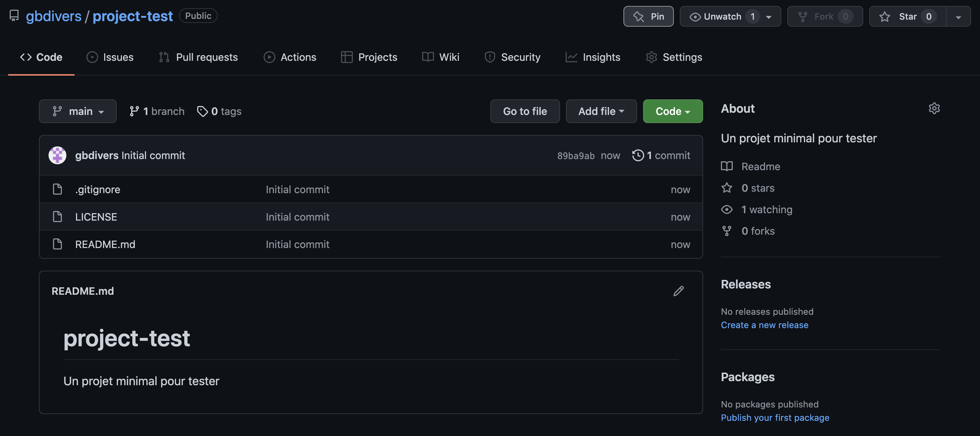Open the project-test repository link
This screenshot has height=436, width=980.
coord(133,16)
